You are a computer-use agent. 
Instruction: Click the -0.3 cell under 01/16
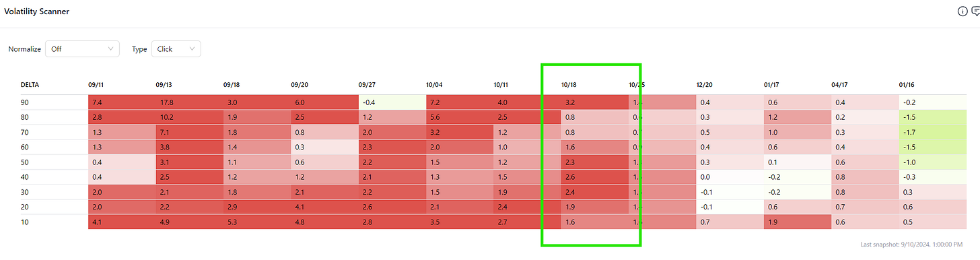click(933, 177)
